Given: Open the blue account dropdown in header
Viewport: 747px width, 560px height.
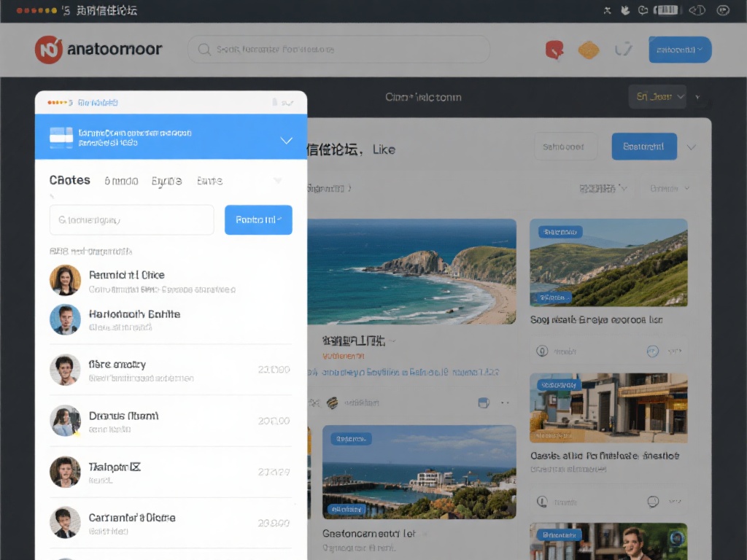Looking at the screenshot, I should pyautogui.click(x=680, y=50).
